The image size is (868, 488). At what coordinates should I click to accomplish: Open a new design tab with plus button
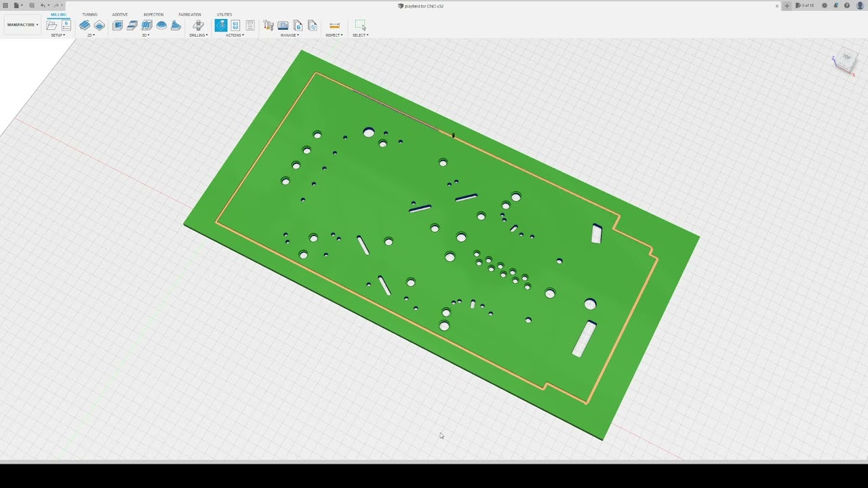tap(787, 5)
